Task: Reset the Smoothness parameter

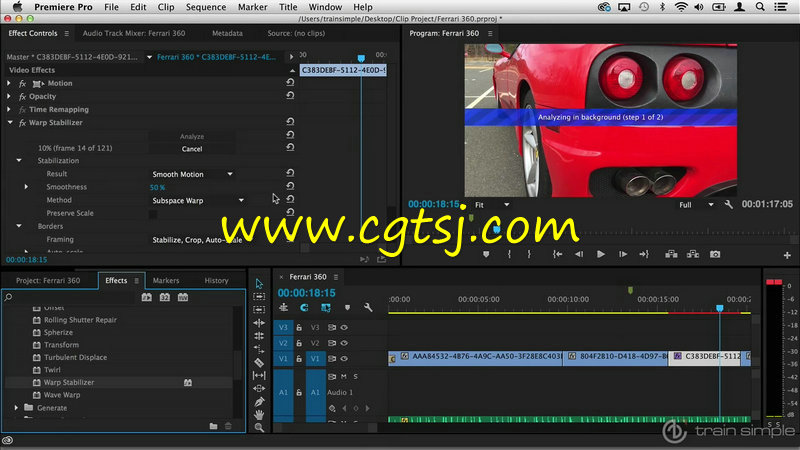Action: 290,187
